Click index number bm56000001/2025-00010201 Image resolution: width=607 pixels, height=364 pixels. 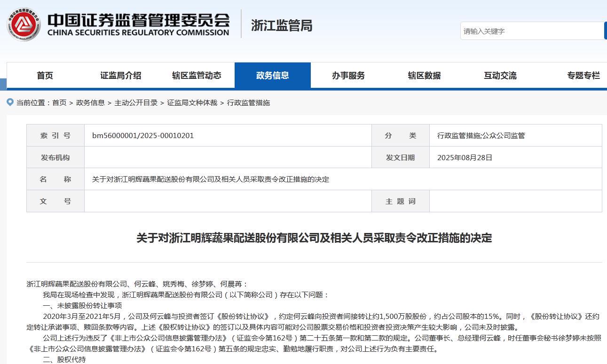(143, 135)
